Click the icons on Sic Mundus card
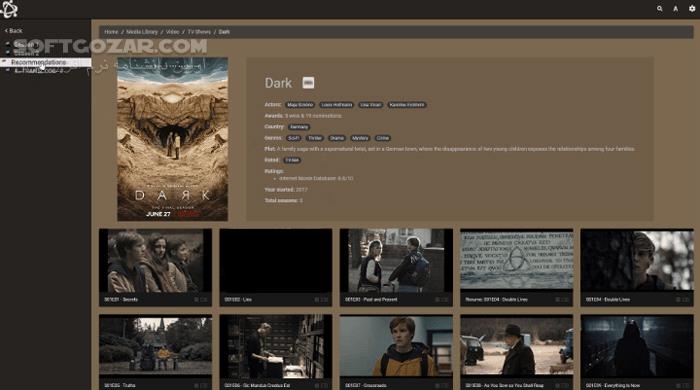700x390 pixels. 321,386
